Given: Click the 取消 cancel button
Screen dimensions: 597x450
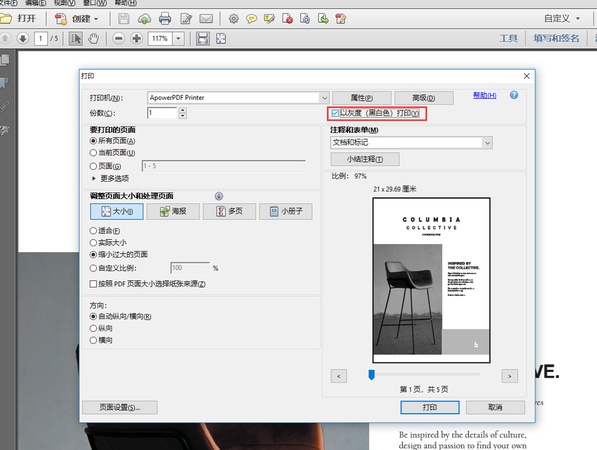Looking at the screenshot, I should [x=495, y=407].
